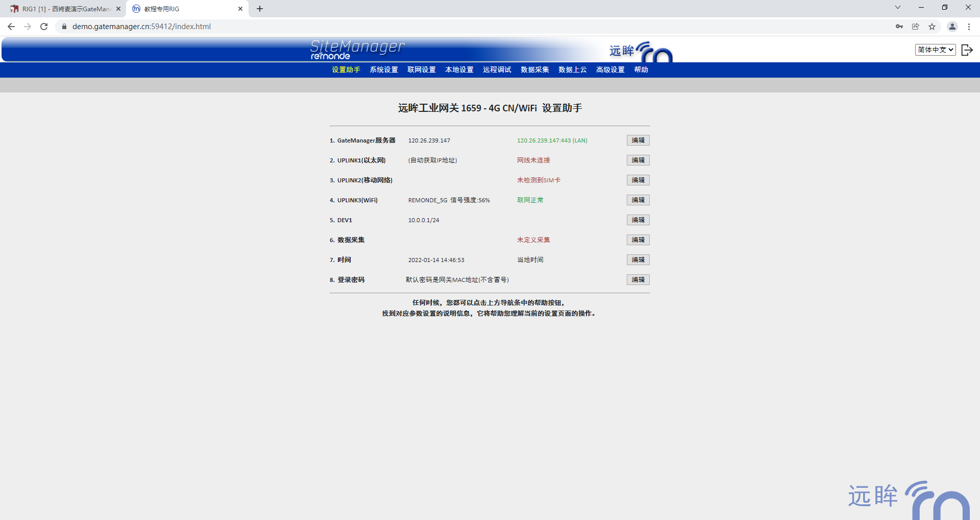Click 编辑 for DEV1 row
Viewport: 980px width, 520px height.
click(x=638, y=220)
